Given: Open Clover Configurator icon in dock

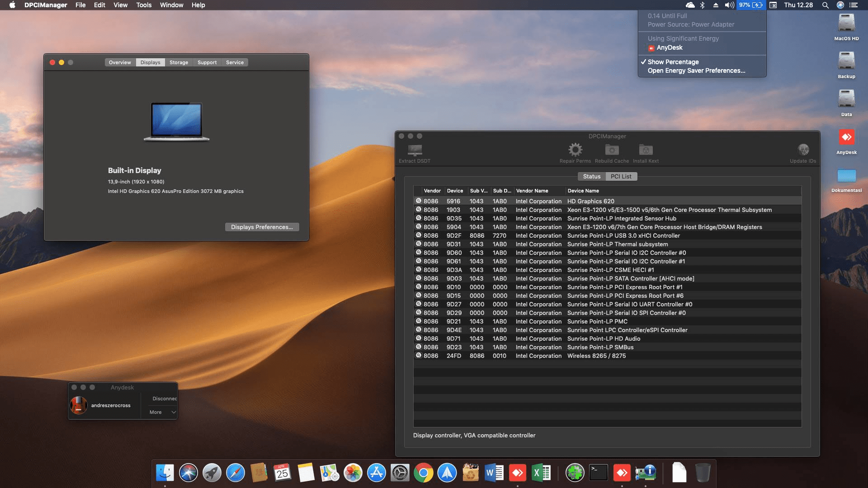Looking at the screenshot, I should pos(575,473).
